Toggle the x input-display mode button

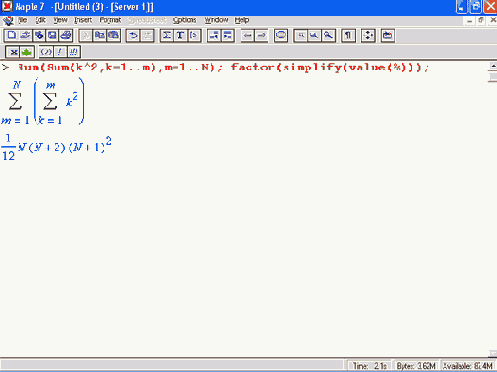[13, 52]
